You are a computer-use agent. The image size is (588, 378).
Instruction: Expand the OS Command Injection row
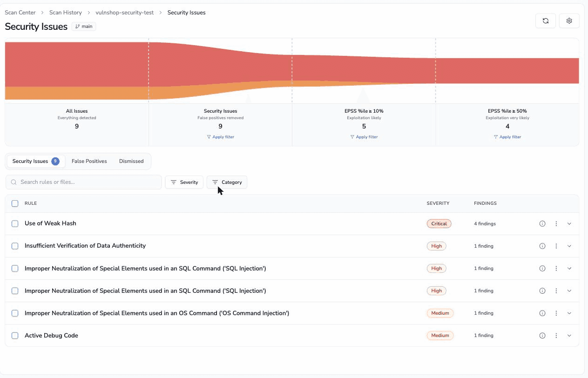569,313
